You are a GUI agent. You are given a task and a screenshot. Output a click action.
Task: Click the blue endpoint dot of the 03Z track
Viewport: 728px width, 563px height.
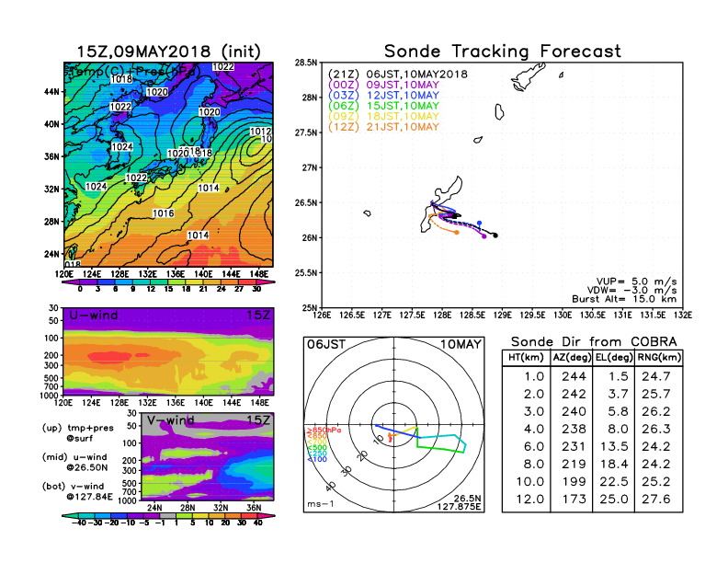pyautogui.click(x=480, y=224)
